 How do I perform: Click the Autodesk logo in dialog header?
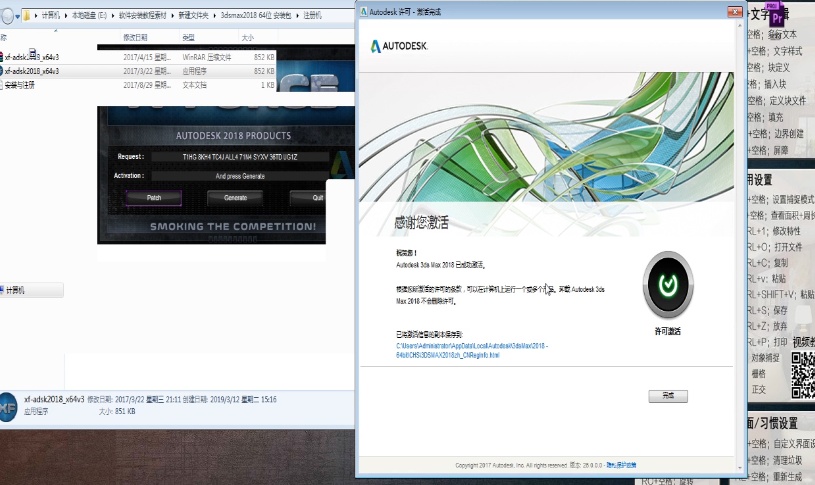click(x=399, y=46)
